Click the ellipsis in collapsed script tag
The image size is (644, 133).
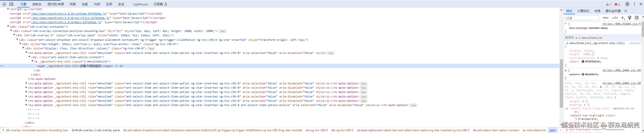[25, 9]
